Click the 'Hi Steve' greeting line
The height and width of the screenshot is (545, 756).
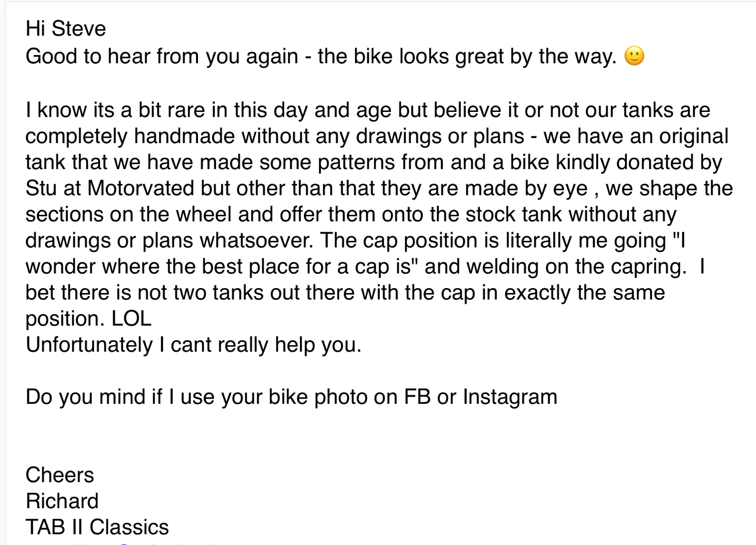66,29
